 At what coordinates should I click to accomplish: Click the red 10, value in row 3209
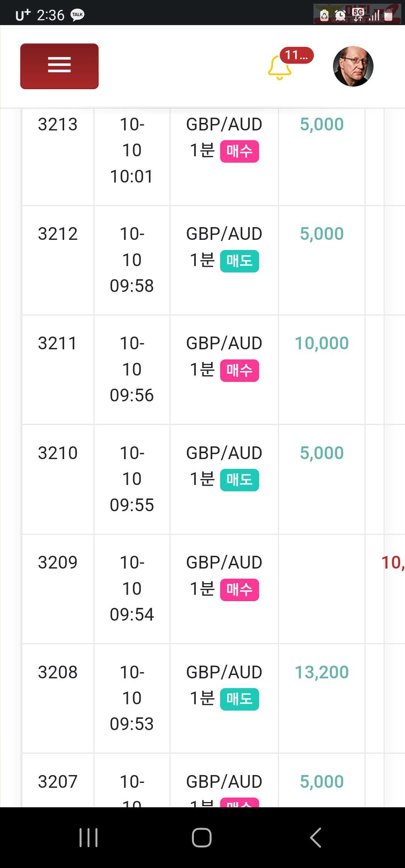click(393, 563)
